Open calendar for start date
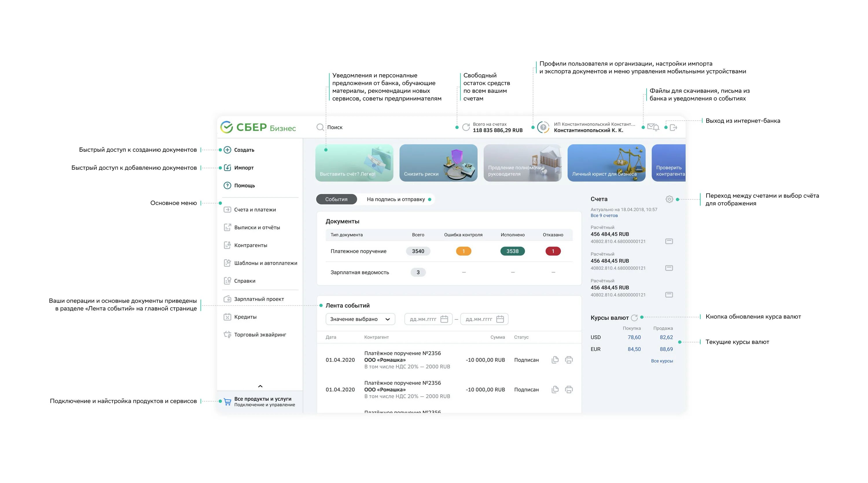868x483 pixels. [x=444, y=319]
